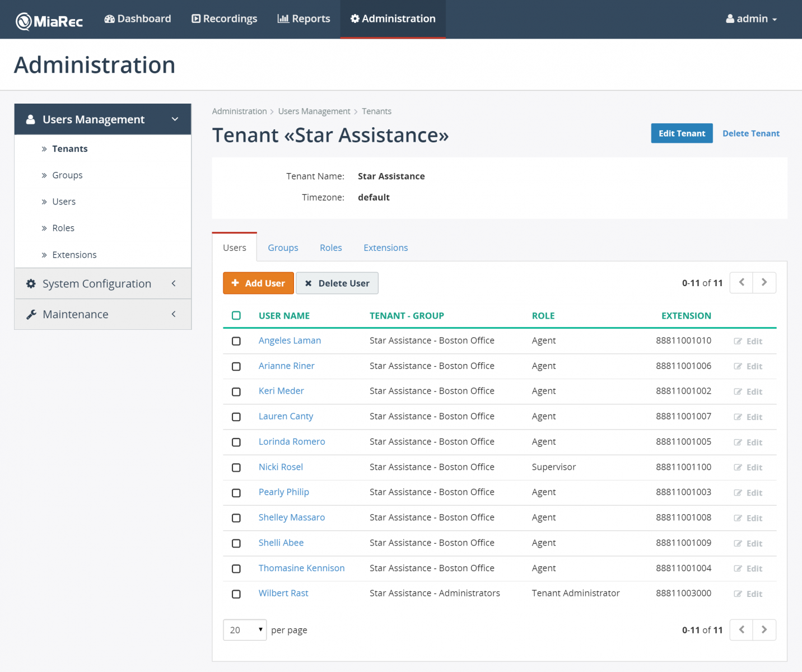Open the Extensions sidebar item

(x=74, y=255)
